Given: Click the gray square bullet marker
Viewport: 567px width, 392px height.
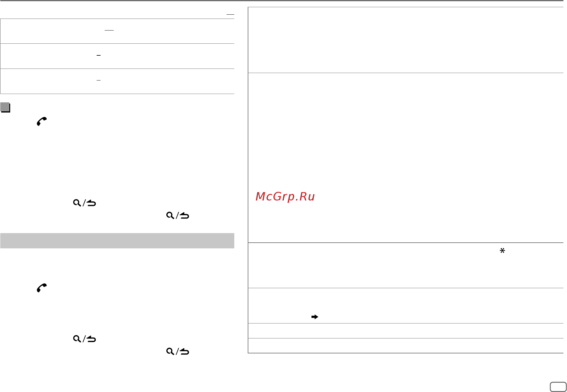Looking at the screenshot, I should tap(5, 107).
